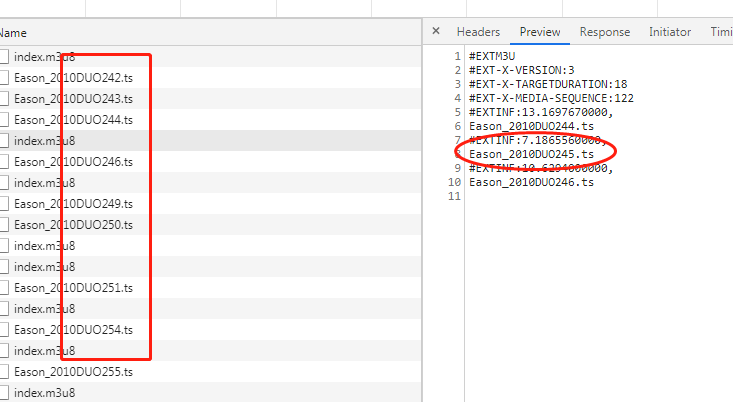This screenshot has height=402, width=733.
Task: Switch to the Headers tab
Action: tap(478, 32)
